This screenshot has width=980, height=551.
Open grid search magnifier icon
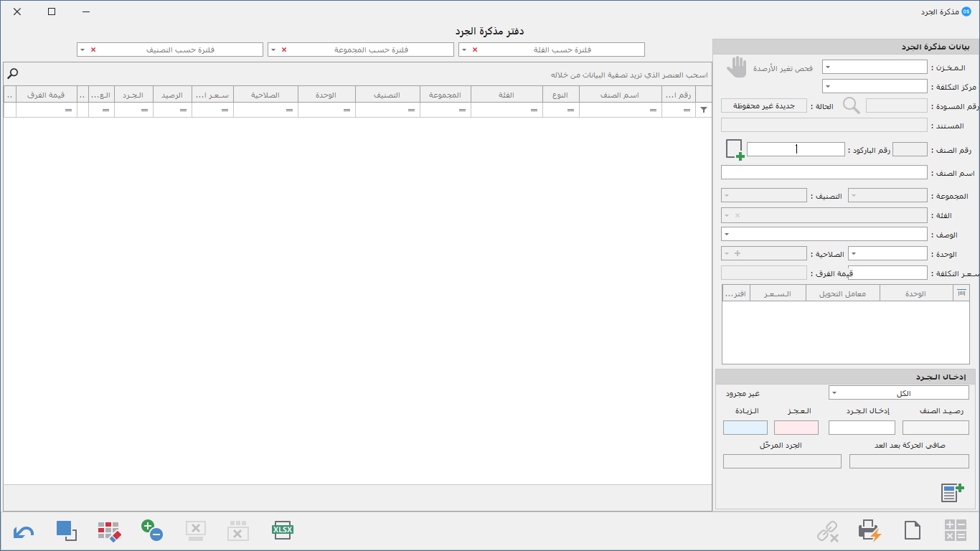click(x=12, y=74)
